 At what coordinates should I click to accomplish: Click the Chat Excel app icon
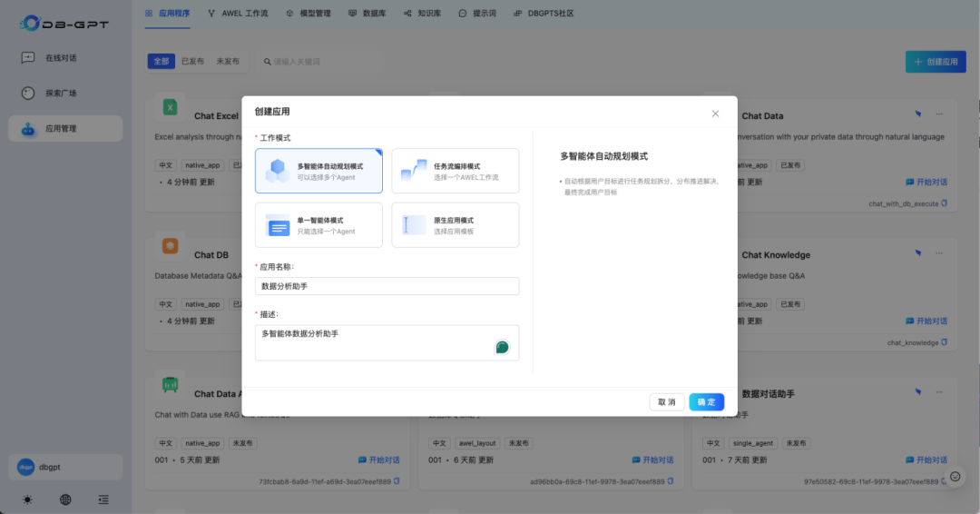coord(170,107)
